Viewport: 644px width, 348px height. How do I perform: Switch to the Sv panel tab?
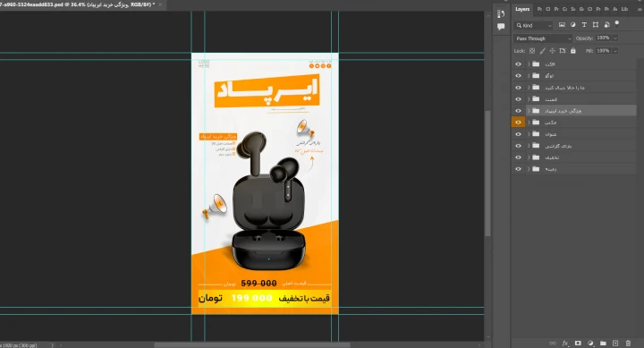click(x=573, y=9)
